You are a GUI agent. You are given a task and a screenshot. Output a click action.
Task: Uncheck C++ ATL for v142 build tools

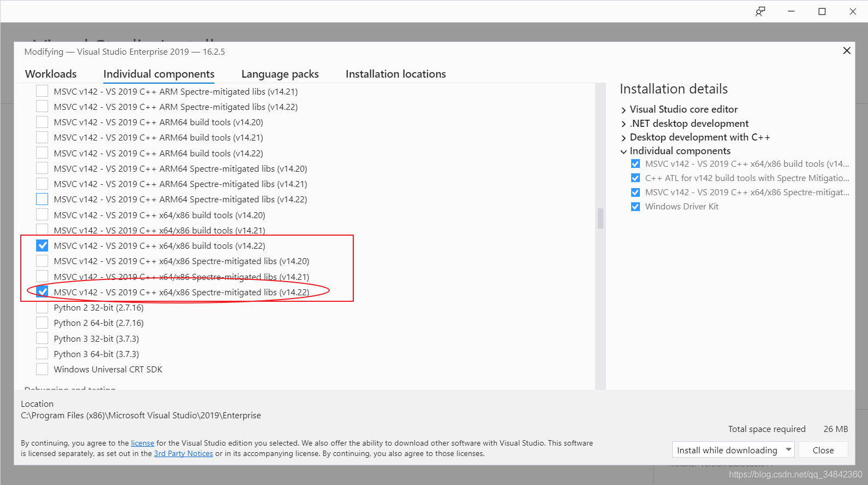635,178
